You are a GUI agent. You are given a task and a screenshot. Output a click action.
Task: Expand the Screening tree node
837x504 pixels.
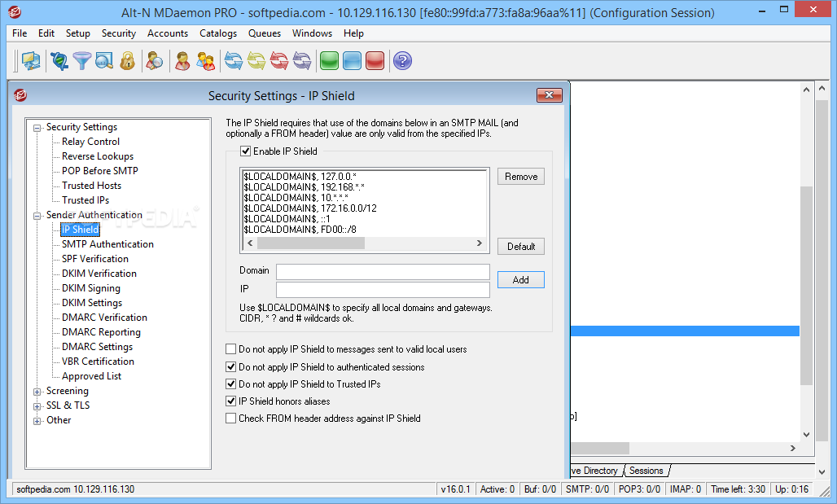click(x=37, y=392)
